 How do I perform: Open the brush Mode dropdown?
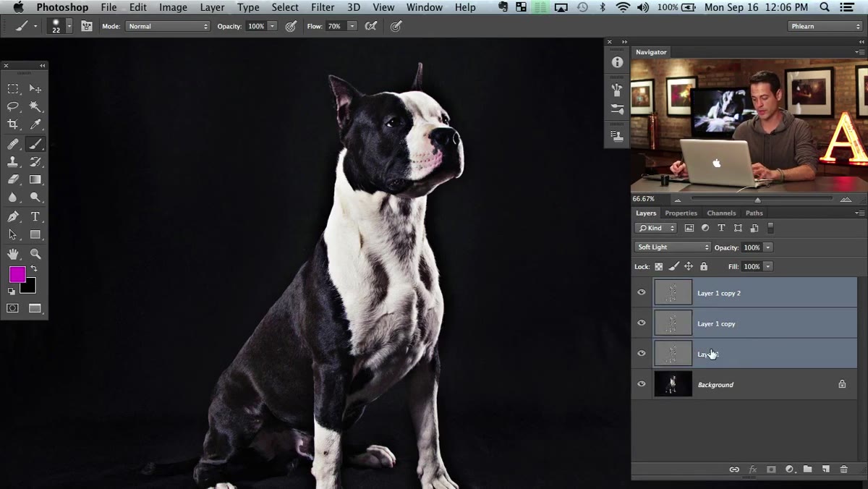tap(168, 26)
